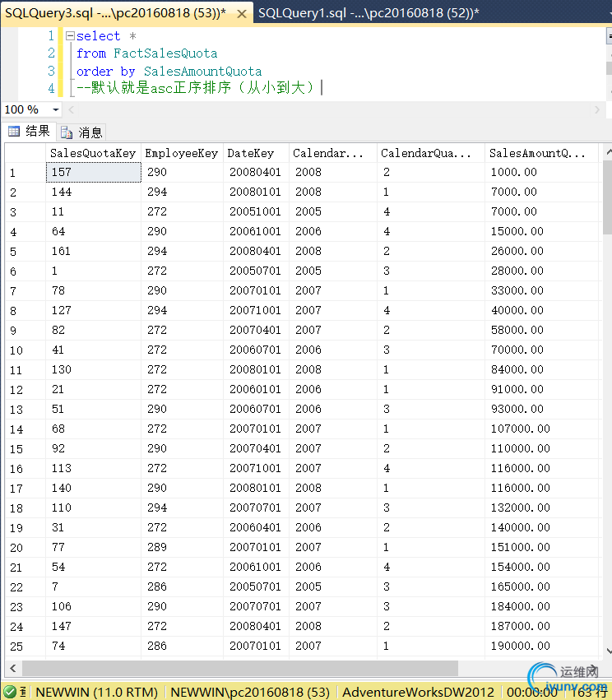This screenshot has width=612, height=700.
Task: Click the results scroll-down arrow
Action: tap(608, 651)
